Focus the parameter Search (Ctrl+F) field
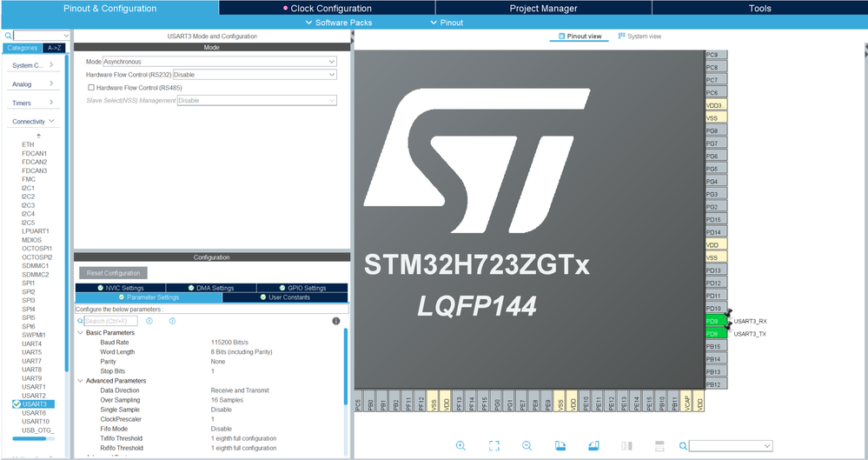 [110, 321]
